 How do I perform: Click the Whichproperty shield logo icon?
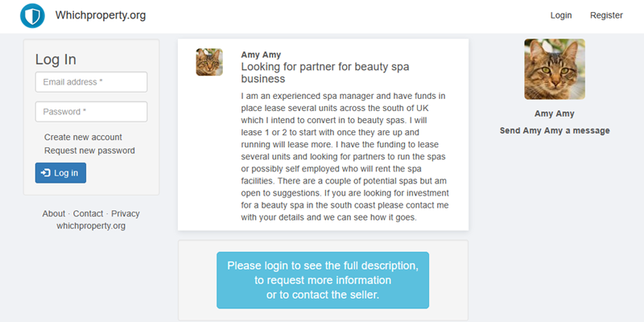click(33, 15)
